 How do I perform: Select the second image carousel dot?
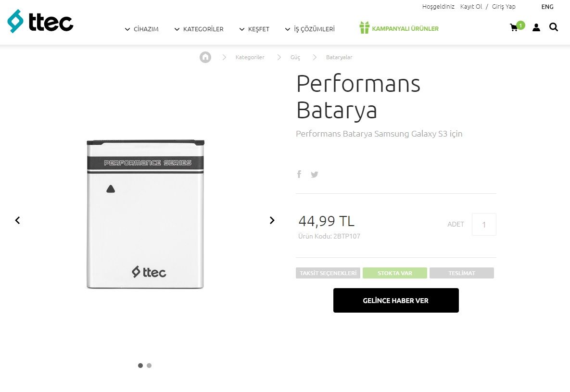[x=149, y=366]
